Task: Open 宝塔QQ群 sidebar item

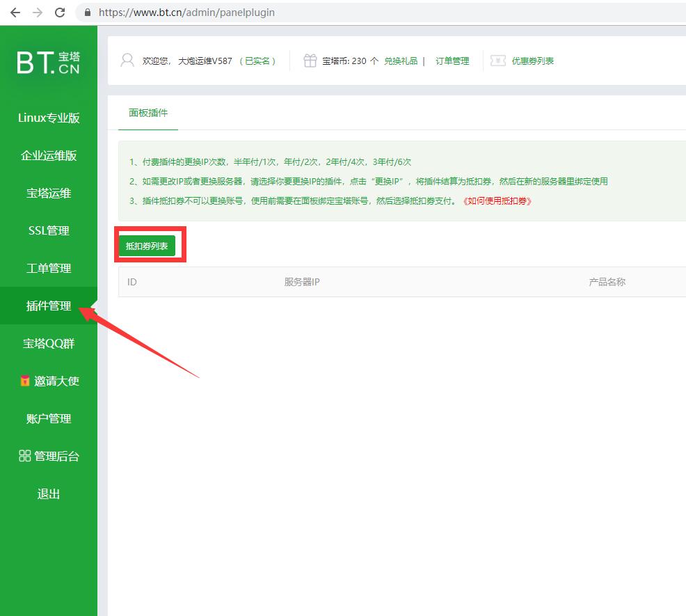Action: click(49, 343)
